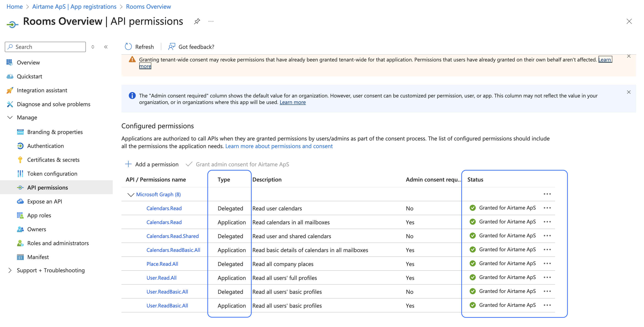Open the Calendars.ReadBasic.All permission
The height and width of the screenshot is (327, 644).
[173, 250]
